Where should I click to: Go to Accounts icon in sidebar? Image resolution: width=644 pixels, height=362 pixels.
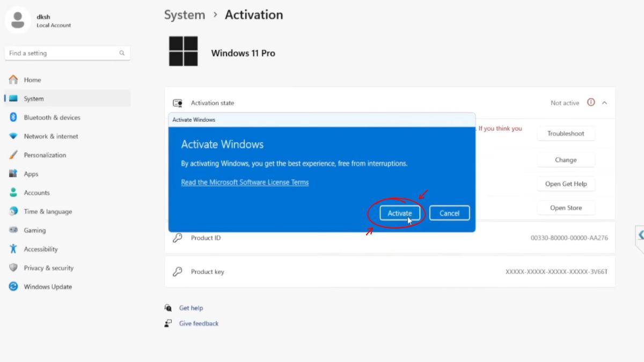point(13,193)
